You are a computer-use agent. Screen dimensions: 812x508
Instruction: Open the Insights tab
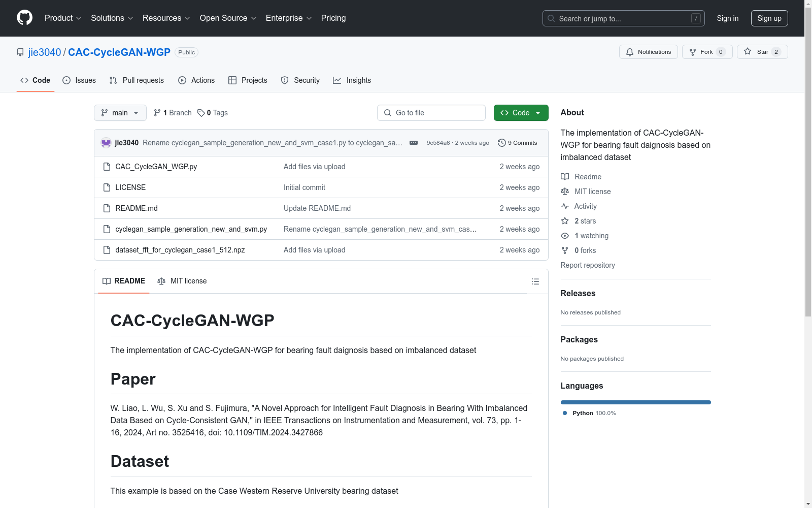(352, 80)
